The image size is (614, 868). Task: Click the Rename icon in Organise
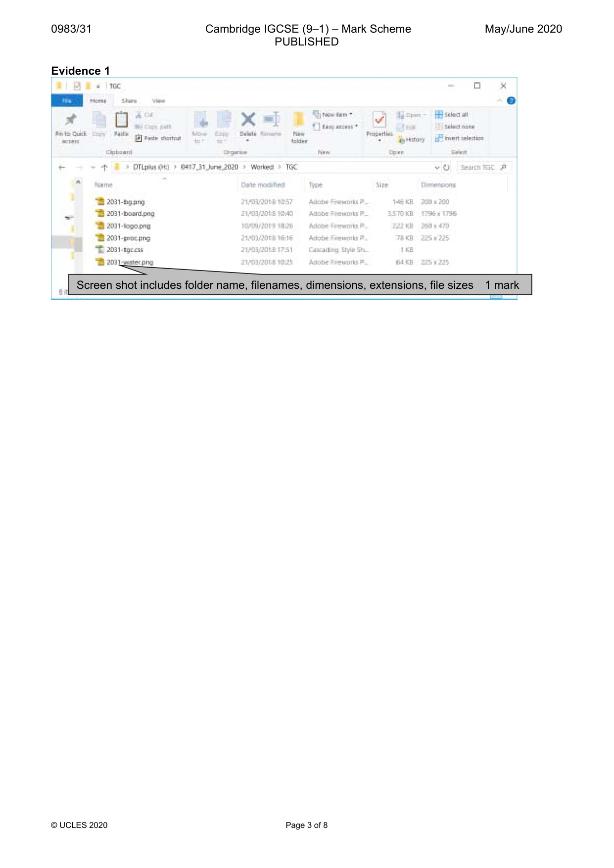point(271,119)
